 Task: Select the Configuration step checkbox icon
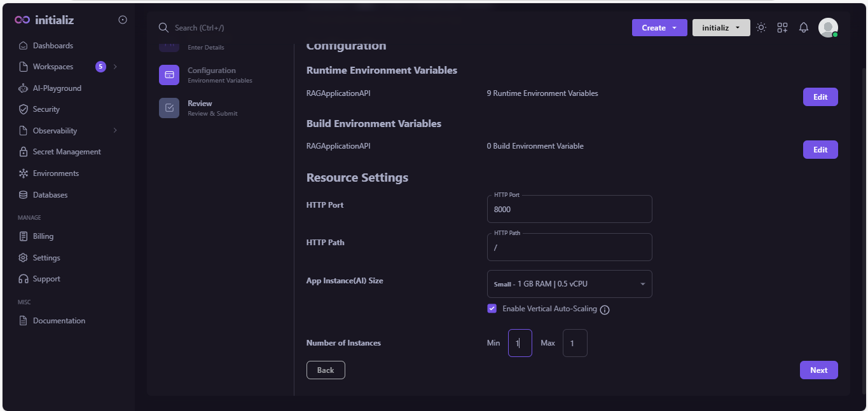pyautogui.click(x=169, y=74)
